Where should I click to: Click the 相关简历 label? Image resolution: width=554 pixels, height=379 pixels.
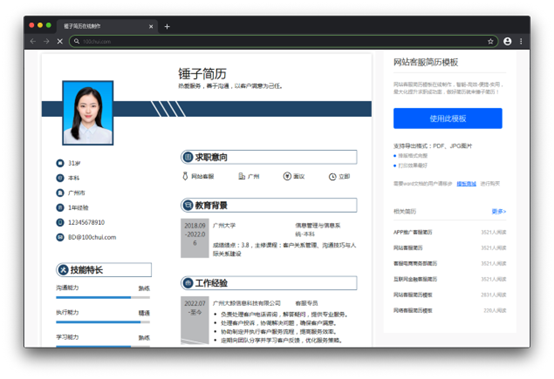405,211
